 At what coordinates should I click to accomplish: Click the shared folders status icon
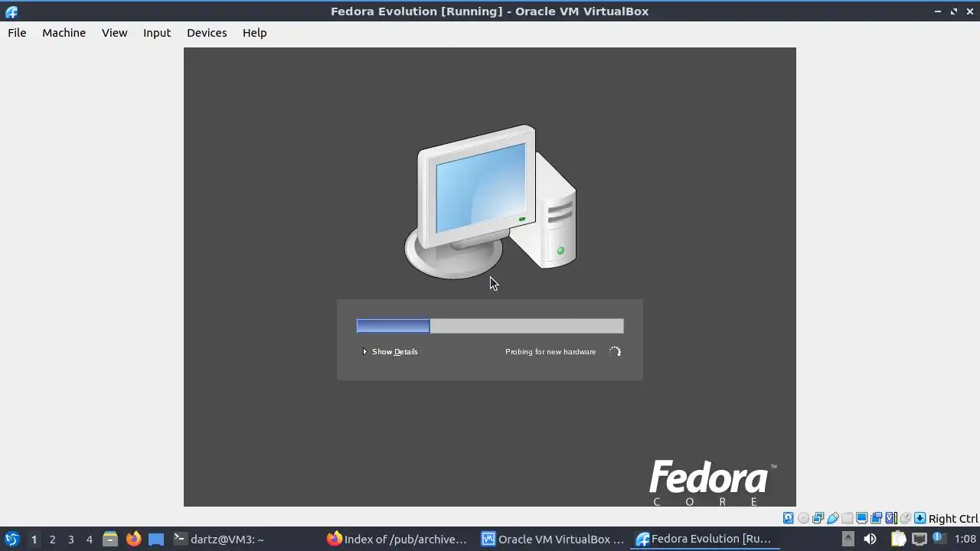coord(847,518)
